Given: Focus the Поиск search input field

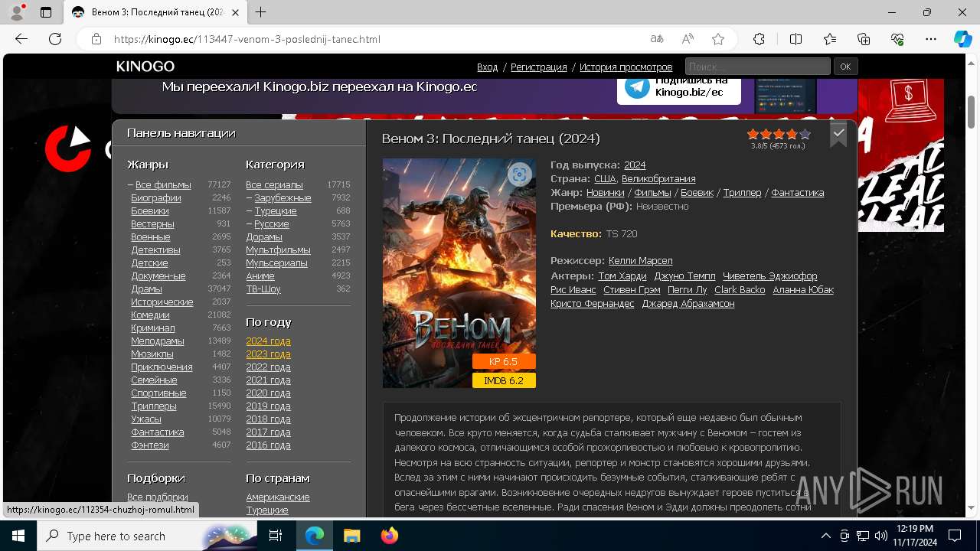Looking at the screenshot, I should (x=757, y=67).
